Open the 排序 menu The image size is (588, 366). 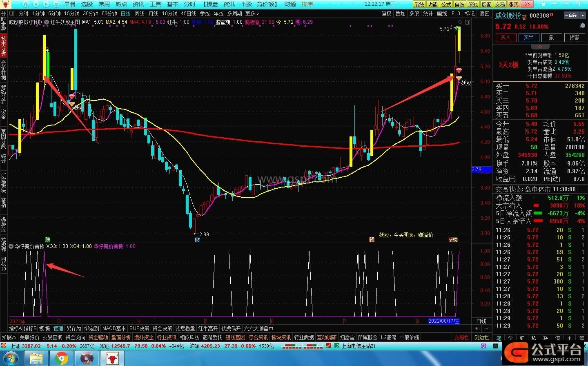point(307,4)
